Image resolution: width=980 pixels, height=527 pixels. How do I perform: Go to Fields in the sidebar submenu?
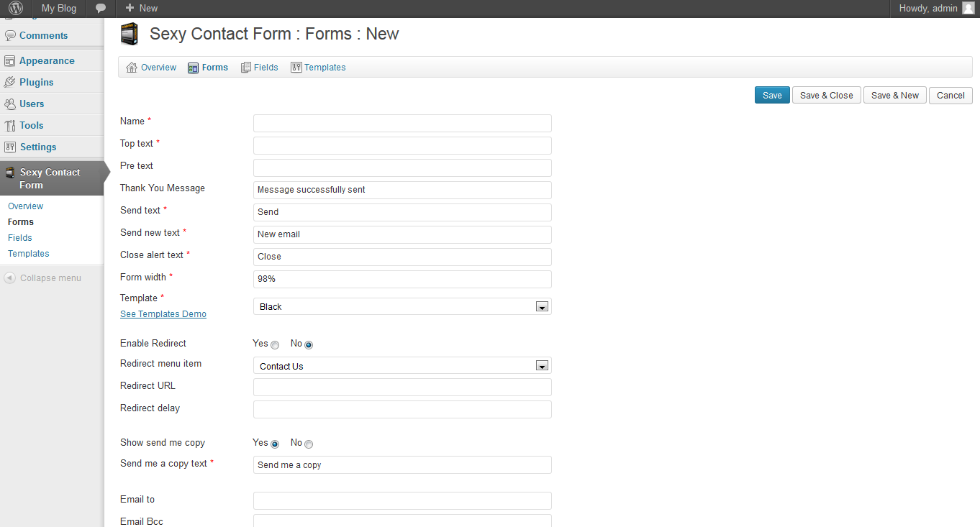[20, 238]
